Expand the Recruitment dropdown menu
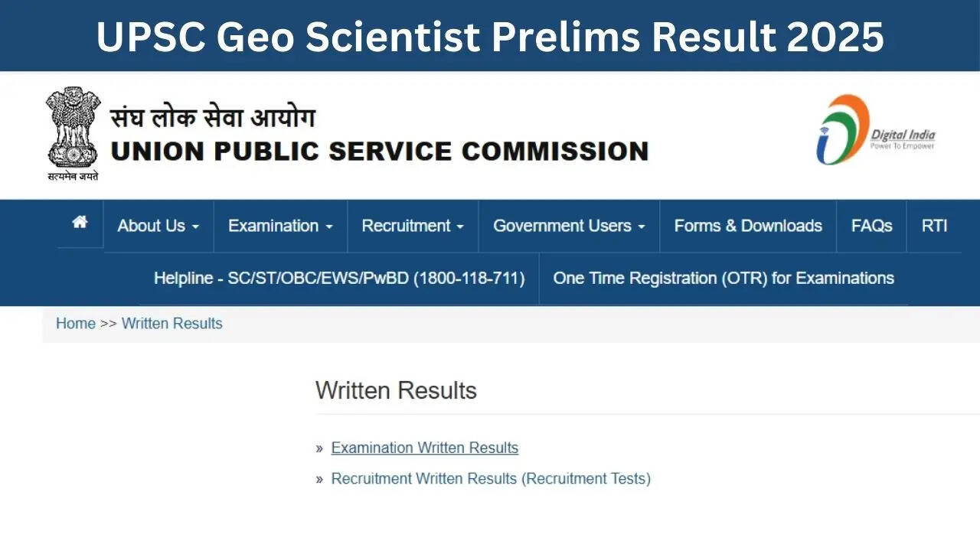This screenshot has width=980, height=551. 413,226
